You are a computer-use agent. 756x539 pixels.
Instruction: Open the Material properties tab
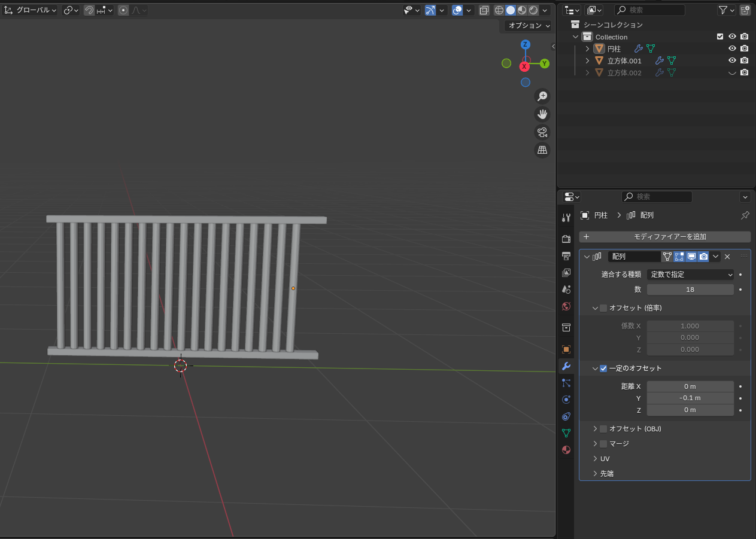566,450
